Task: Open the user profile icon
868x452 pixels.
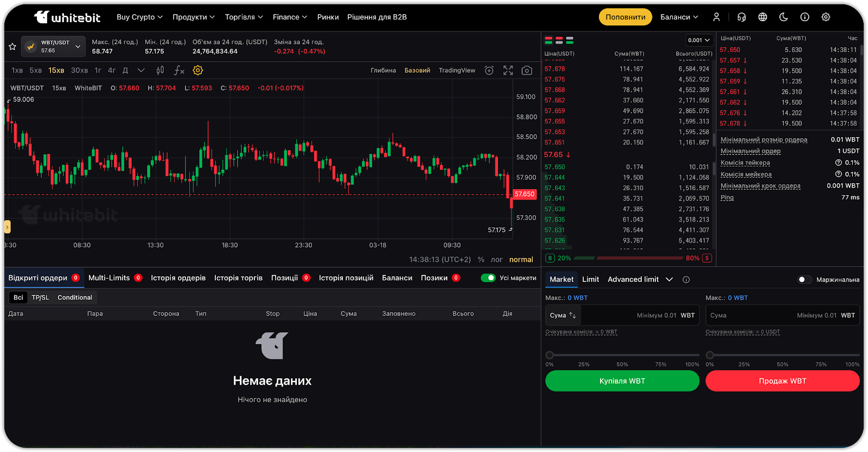Action: coord(716,17)
